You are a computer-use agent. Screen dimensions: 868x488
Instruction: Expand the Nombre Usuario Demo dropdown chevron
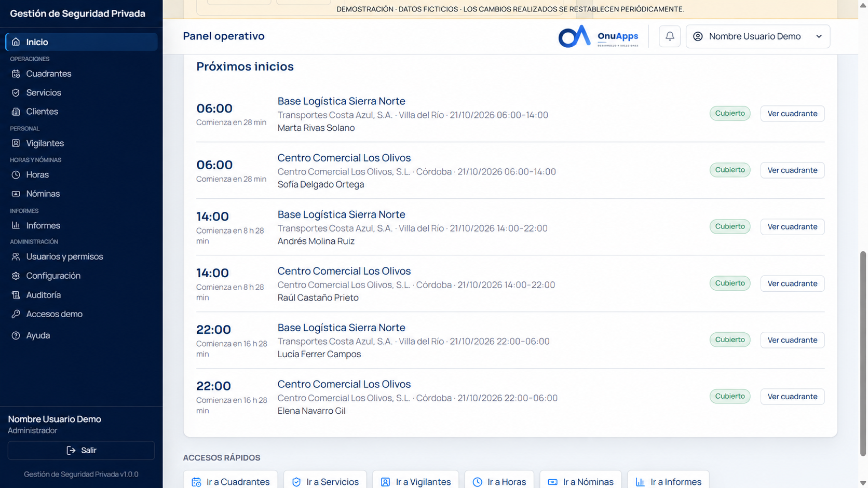tap(819, 36)
